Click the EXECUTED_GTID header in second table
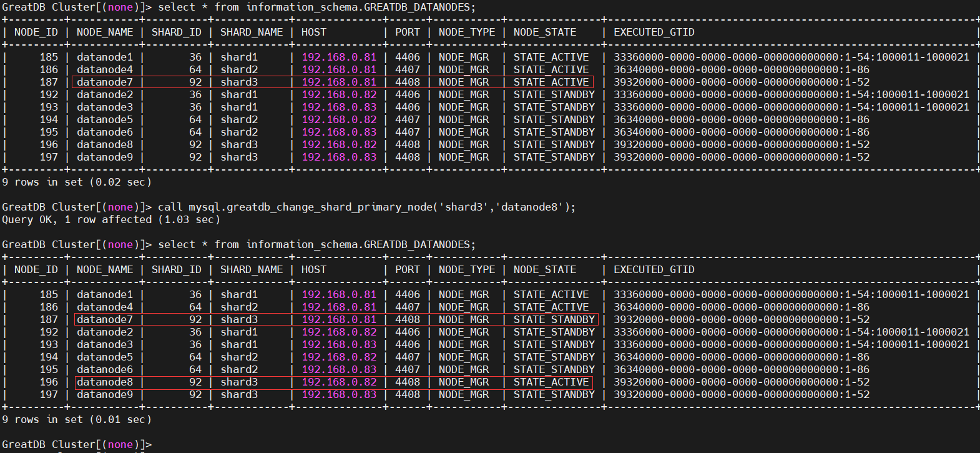 pos(654,269)
